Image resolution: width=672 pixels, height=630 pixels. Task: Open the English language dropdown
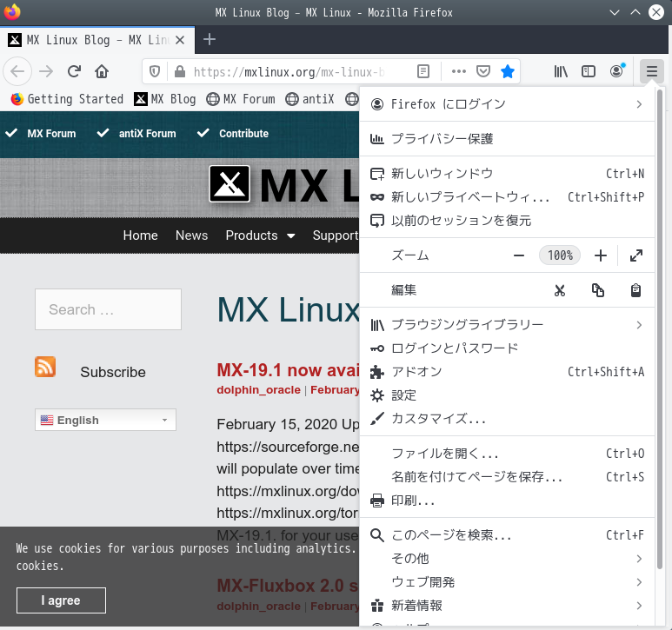click(105, 420)
